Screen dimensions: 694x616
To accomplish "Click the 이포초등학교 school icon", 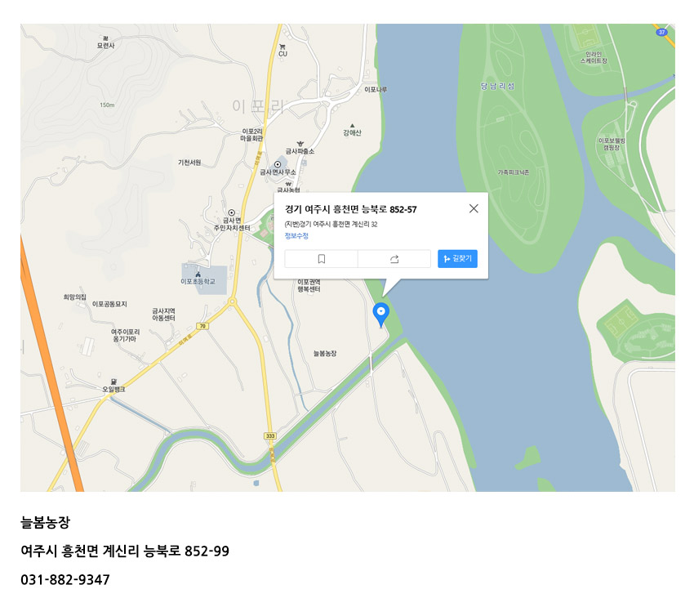I will point(198,275).
